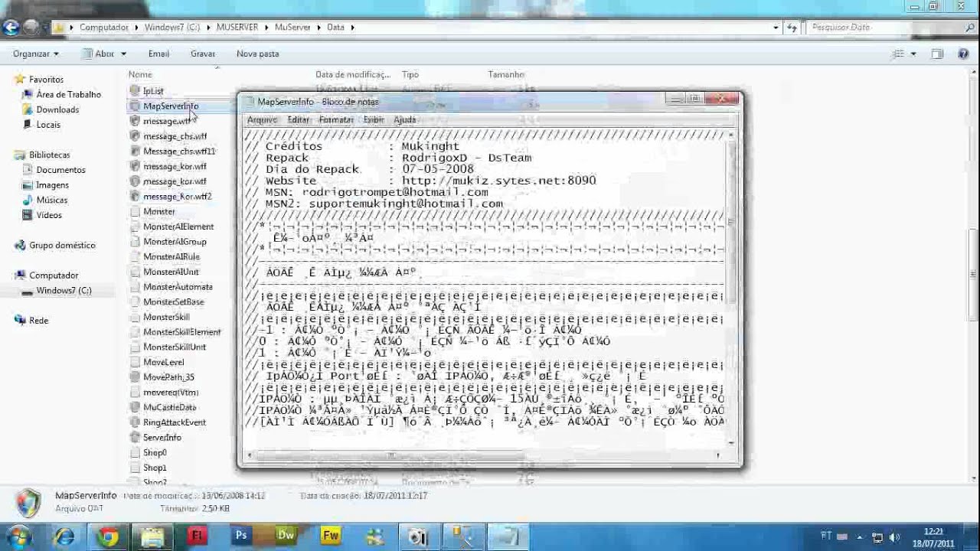
Task: Expand address bar history dropdown
Action: click(776, 27)
